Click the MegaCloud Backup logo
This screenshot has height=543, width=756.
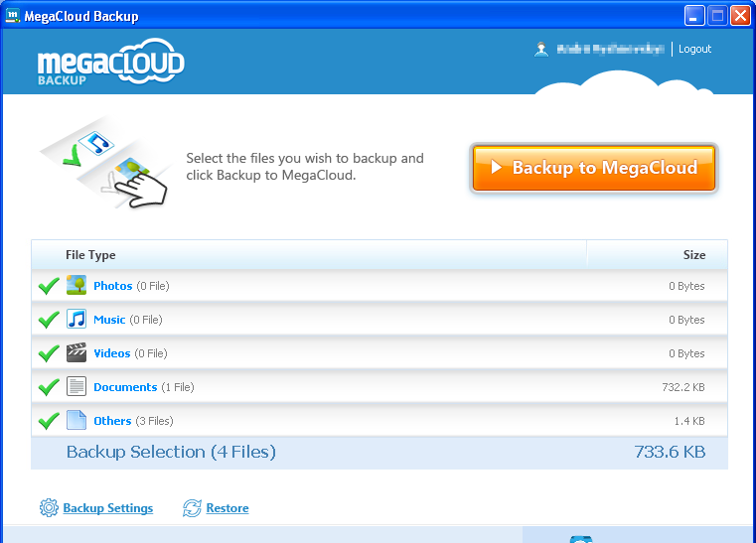pos(111,63)
